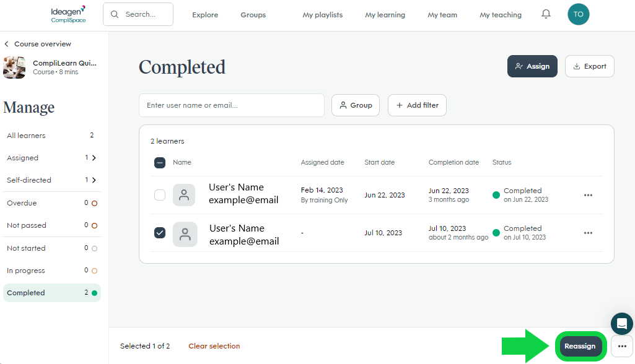Screen dimensions: 635x364
Task: Open the TO profile avatar menu
Action: (578, 14)
